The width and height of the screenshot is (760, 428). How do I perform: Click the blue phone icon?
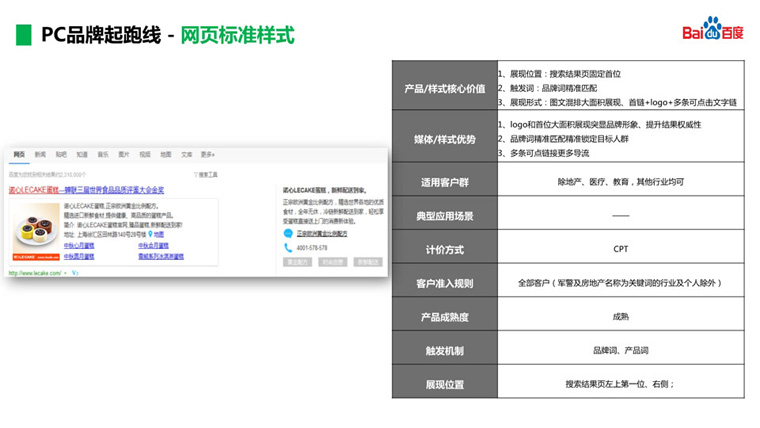[288, 248]
